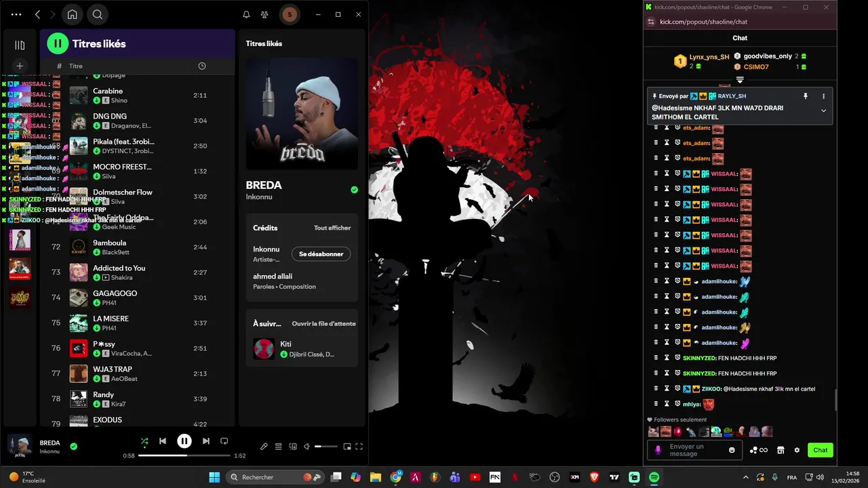This screenshot has width=868, height=488.
Task: Skip to next track in Spotify
Action: pos(205,441)
